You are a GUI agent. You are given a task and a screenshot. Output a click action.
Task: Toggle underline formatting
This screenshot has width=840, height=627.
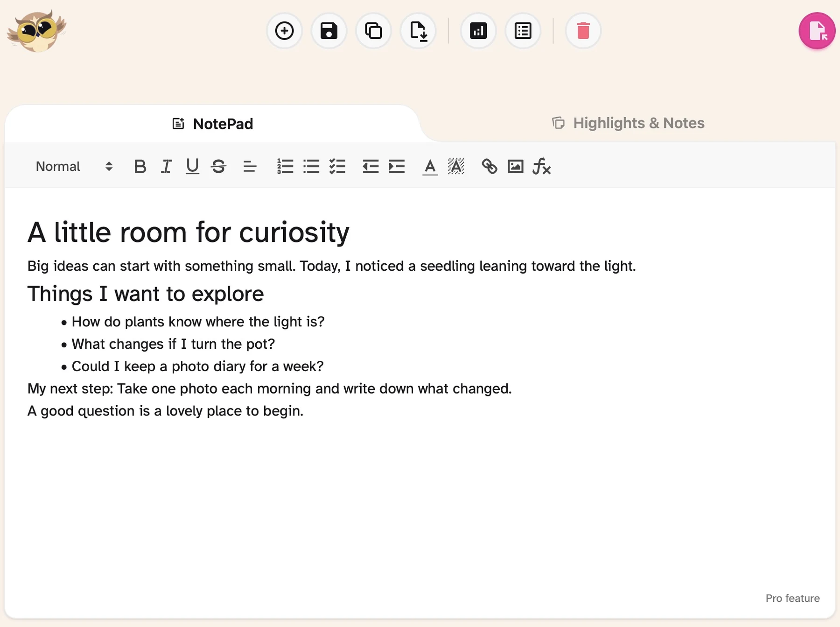point(192,166)
